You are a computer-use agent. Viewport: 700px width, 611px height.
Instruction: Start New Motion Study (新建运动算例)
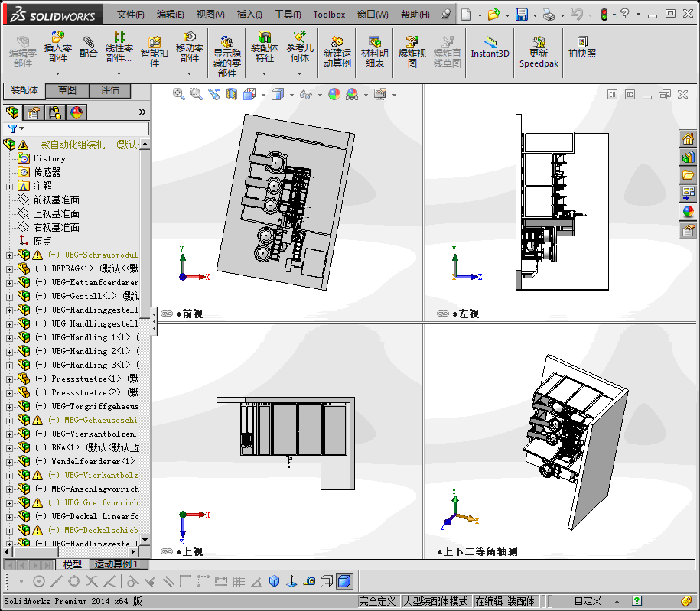pos(337,51)
